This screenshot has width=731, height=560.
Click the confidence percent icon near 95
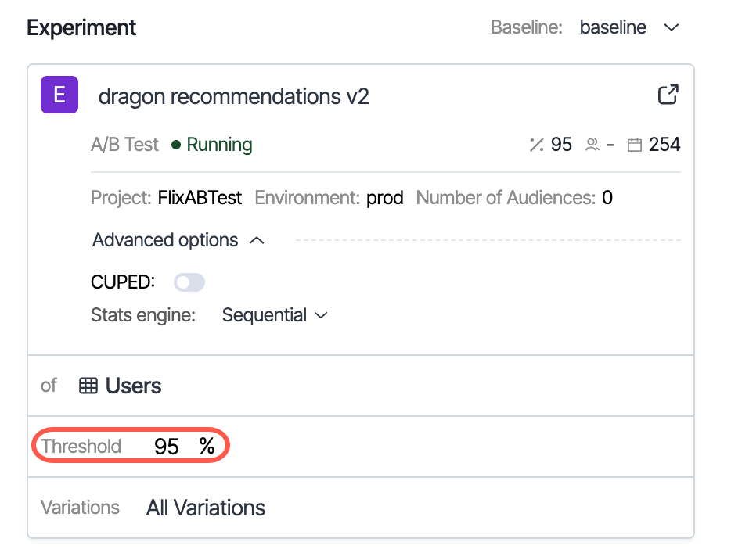pyautogui.click(x=536, y=145)
